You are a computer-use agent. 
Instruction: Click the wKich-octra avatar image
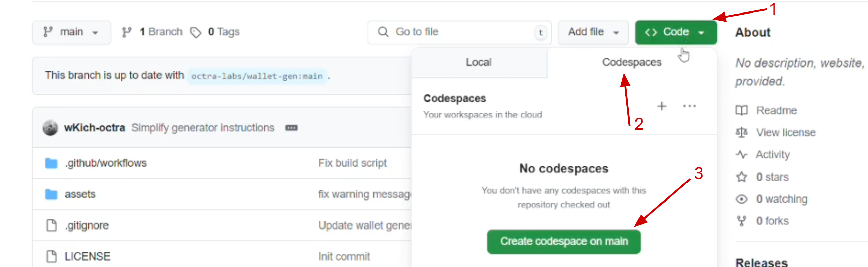coord(50,128)
